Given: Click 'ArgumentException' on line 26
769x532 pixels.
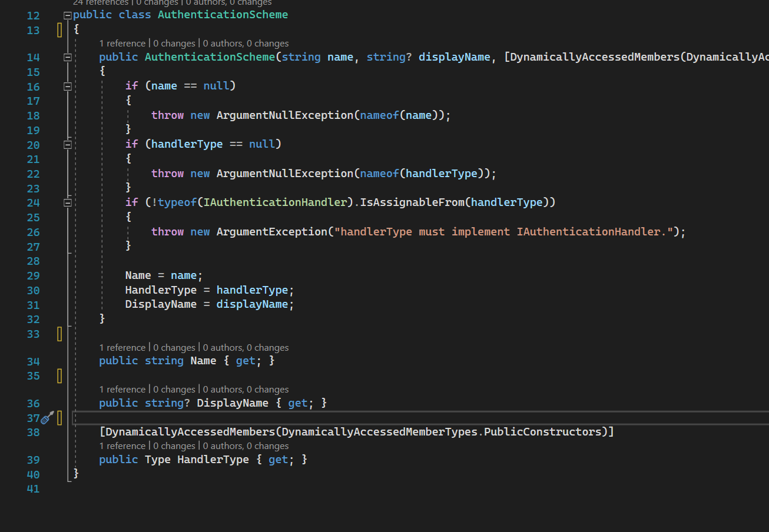Looking at the screenshot, I should coord(272,232).
